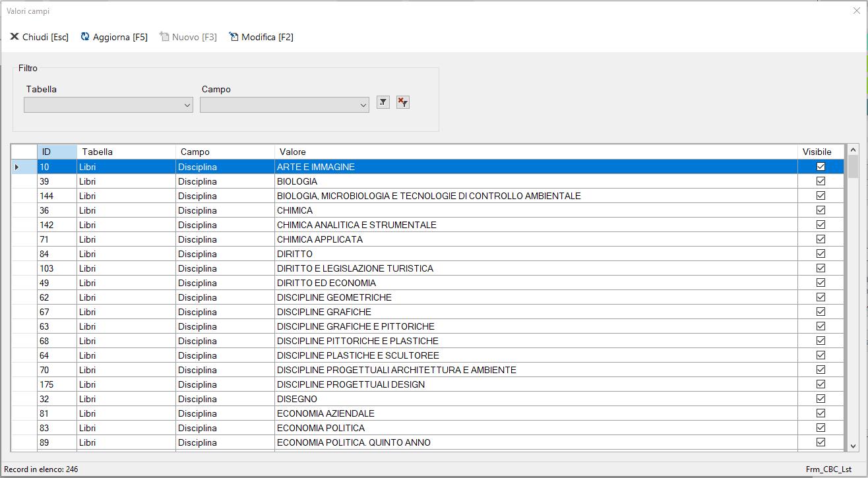Screen dimensions: 868x478
Task: Click Disciplina cell in ID 67 row
Action: coord(225,312)
